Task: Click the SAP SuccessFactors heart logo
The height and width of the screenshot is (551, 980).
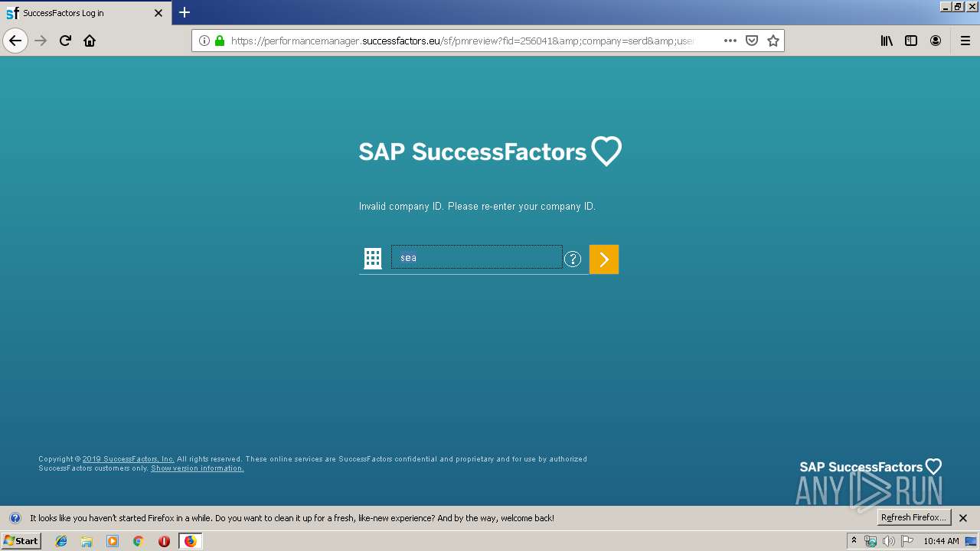Action: 490,152
